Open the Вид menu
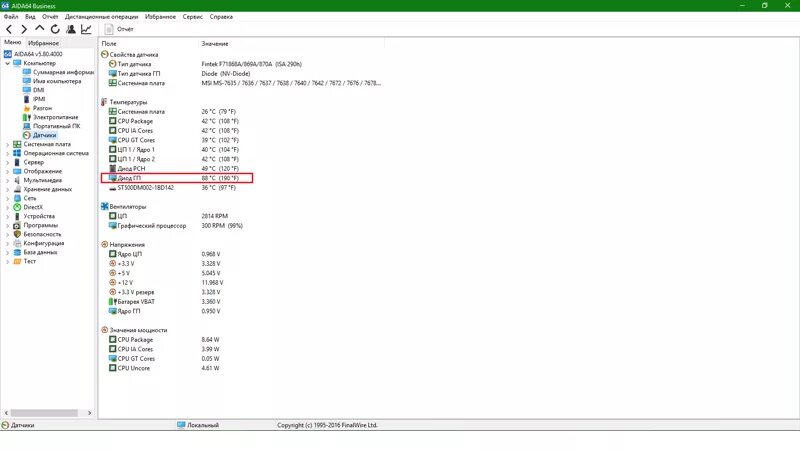This screenshot has width=800, height=450. click(x=30, y=17)
